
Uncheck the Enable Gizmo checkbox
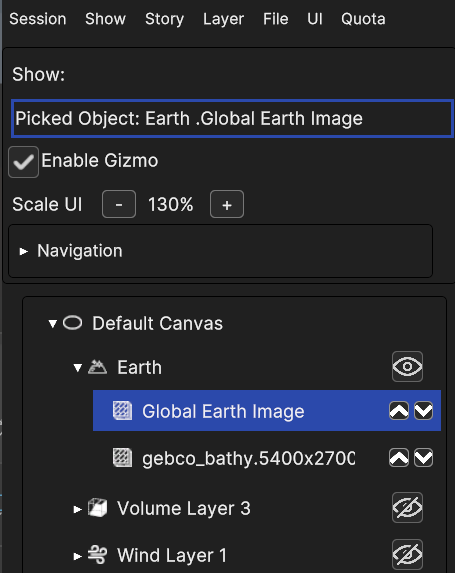click(x=23, y=162)
